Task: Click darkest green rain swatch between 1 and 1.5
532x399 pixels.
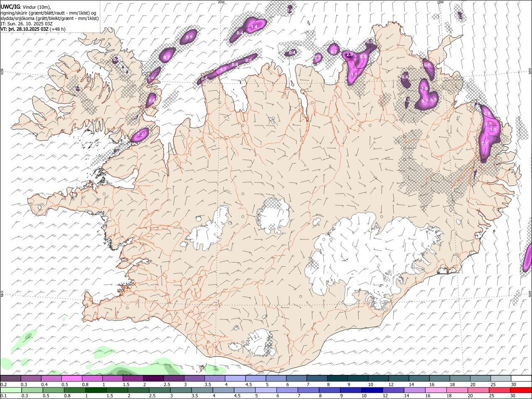Action: (96, 390)
